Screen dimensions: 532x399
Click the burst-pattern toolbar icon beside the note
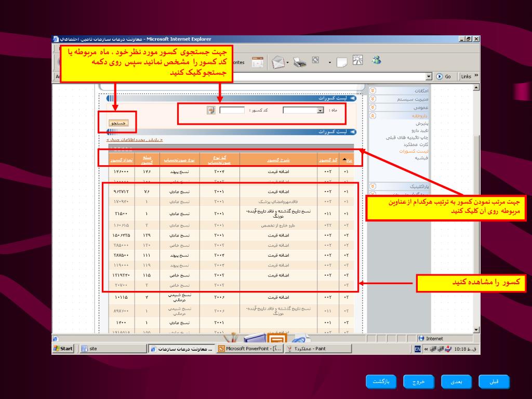(357, 60)
